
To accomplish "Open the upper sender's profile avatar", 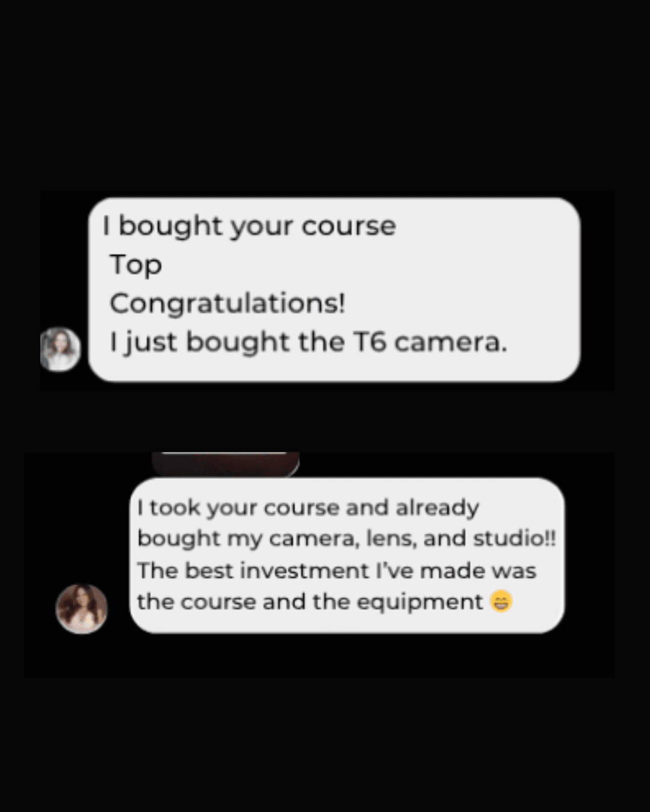I will point(60,349).
